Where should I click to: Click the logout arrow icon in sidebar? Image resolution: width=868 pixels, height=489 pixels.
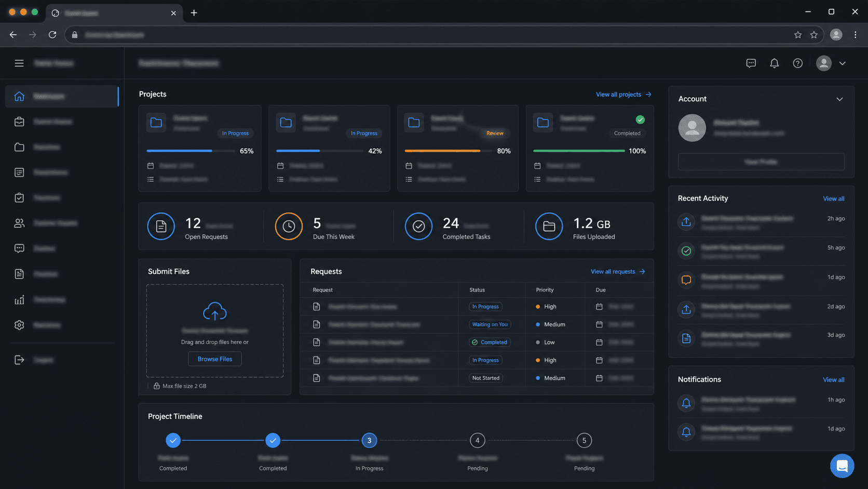[19, 360]
